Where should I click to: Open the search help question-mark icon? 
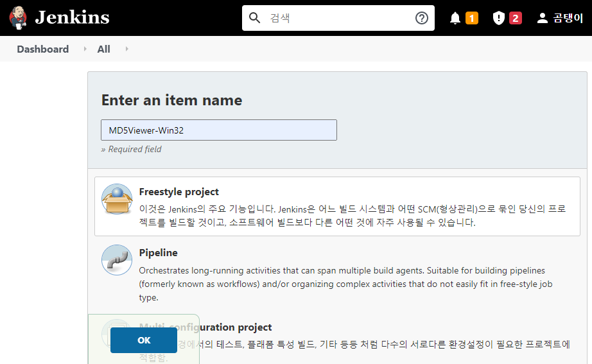tap(422, 18)
